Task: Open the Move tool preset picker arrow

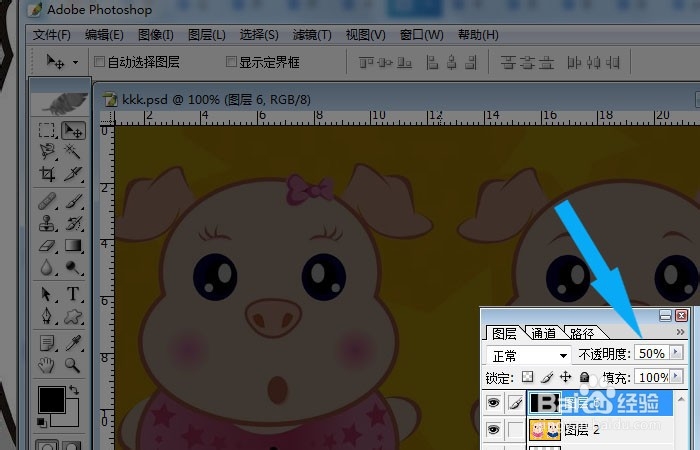Action: point(75,62)
